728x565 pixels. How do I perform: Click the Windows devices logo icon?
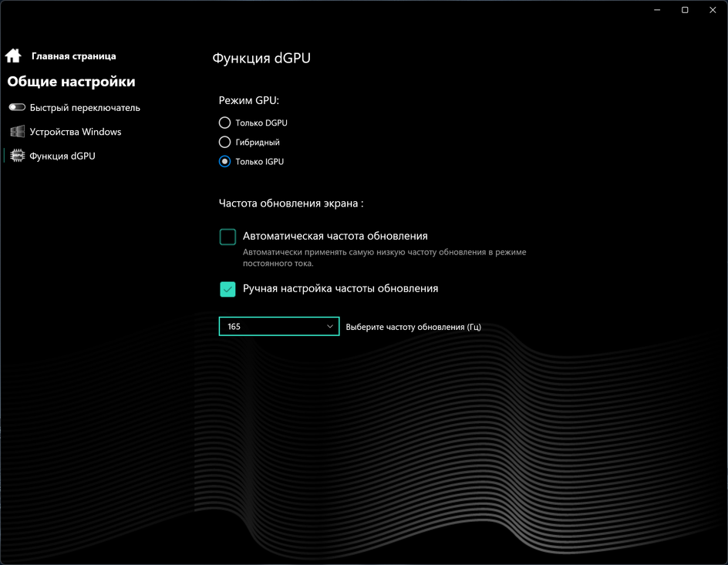tap(17, 132)
